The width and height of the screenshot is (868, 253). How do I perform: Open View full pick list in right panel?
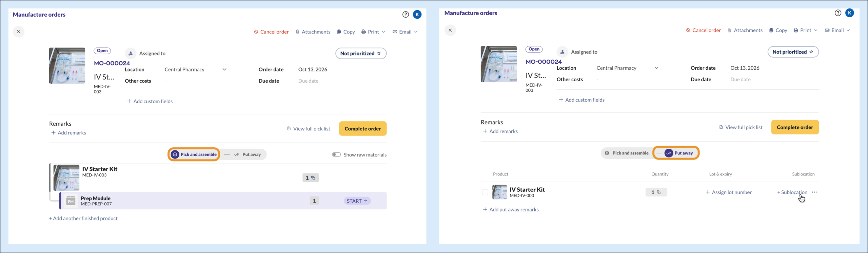tap(741, 127)
